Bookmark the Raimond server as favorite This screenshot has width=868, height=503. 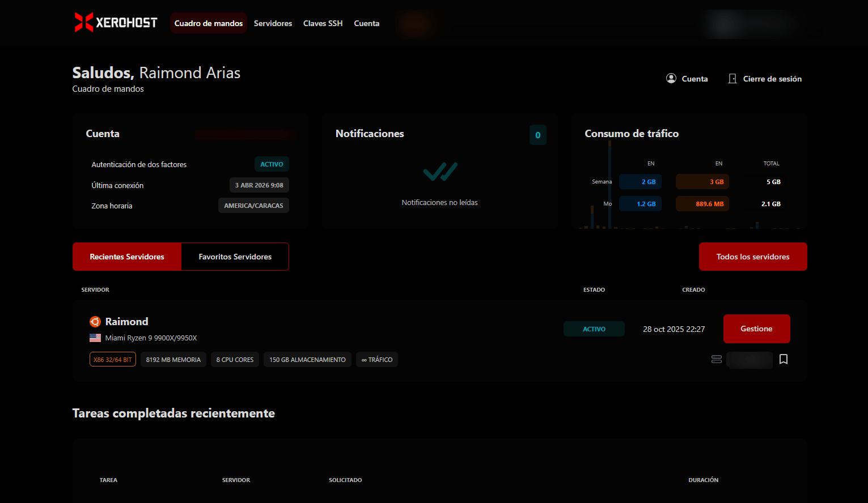pyautogui.click(x=784, y=359)
